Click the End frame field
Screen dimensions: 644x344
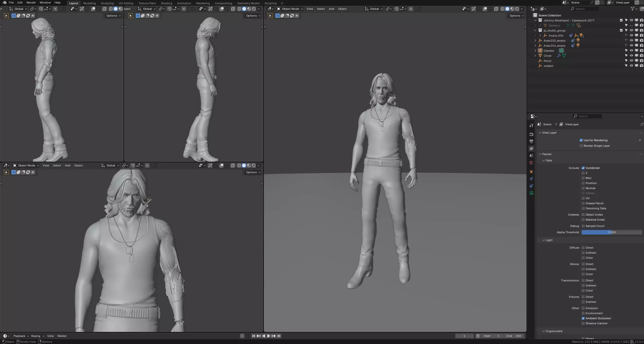click(514, 336)
